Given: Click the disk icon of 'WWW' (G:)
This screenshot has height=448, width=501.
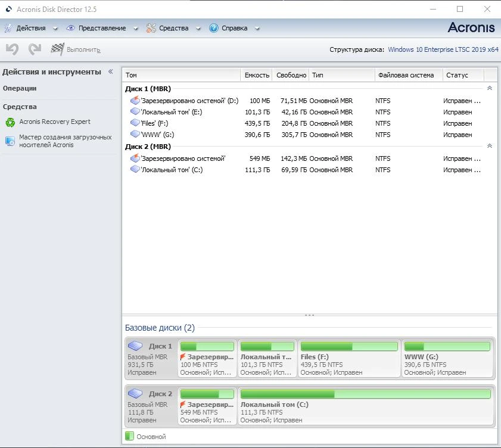Looking at the screenshot, I should [135, 134].
